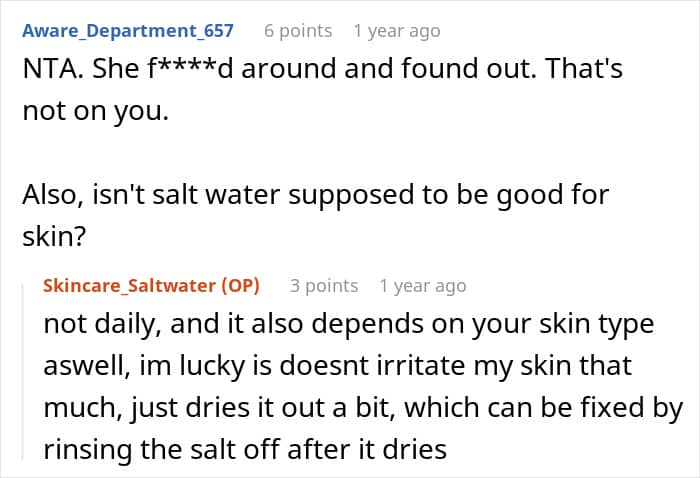The image size is (700, 478).
Task: Open the OP reply's '1 year ago' timestamp
Action: click(422, 285)
